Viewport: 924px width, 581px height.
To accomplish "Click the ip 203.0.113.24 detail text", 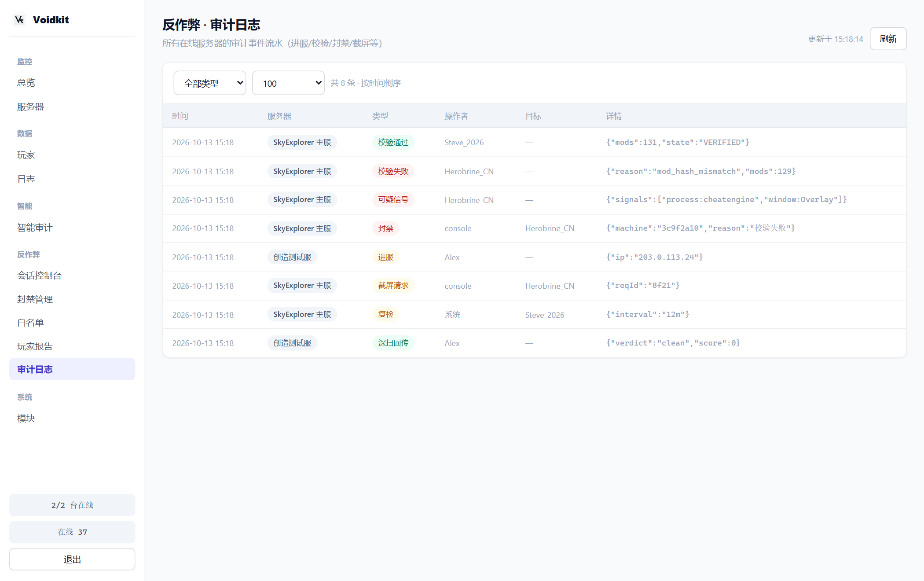I will pos(654,257).
